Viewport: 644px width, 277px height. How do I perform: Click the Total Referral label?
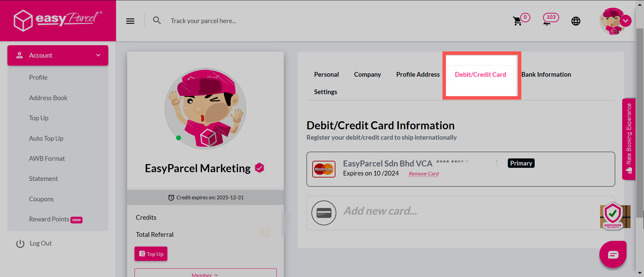click(x=155, y=234)
